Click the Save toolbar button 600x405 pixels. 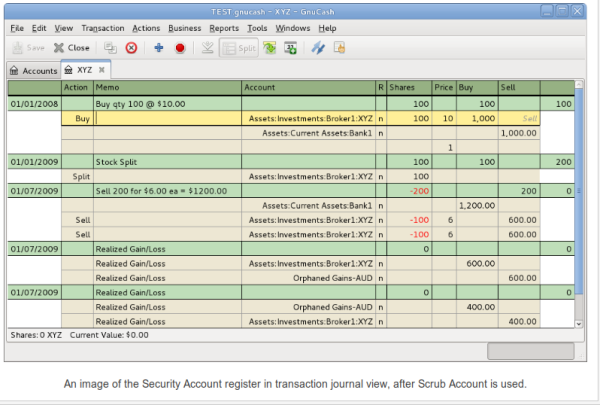coord(29,48)
